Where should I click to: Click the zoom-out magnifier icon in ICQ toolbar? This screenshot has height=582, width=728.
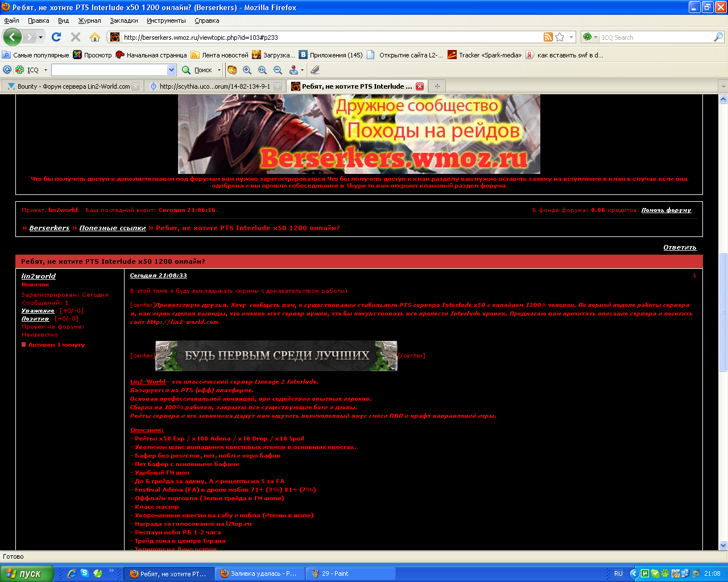pyautogui.click(x=278, y=70)
